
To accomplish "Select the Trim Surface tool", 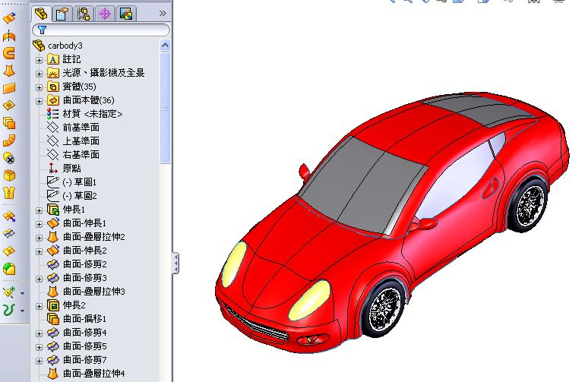I will click(x=9, y=234).
